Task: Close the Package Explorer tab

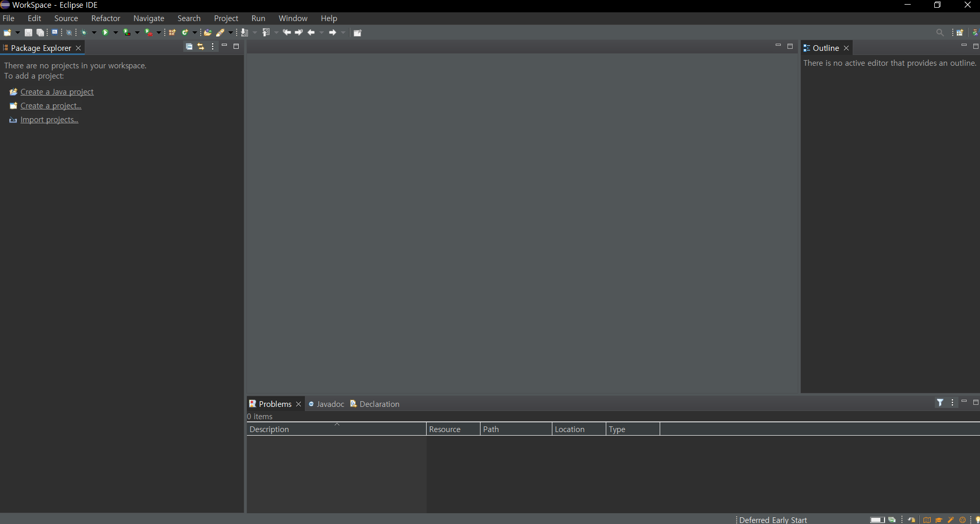Action: coord(78,48)
